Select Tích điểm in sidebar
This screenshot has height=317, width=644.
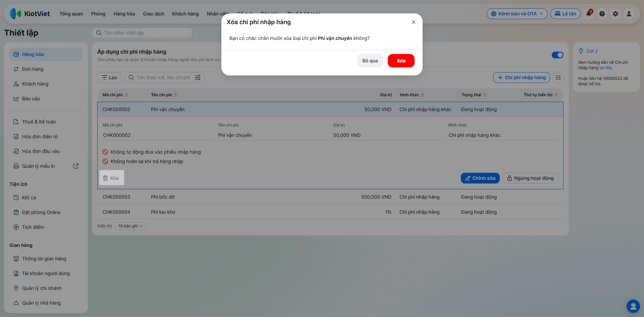(46, 227)
